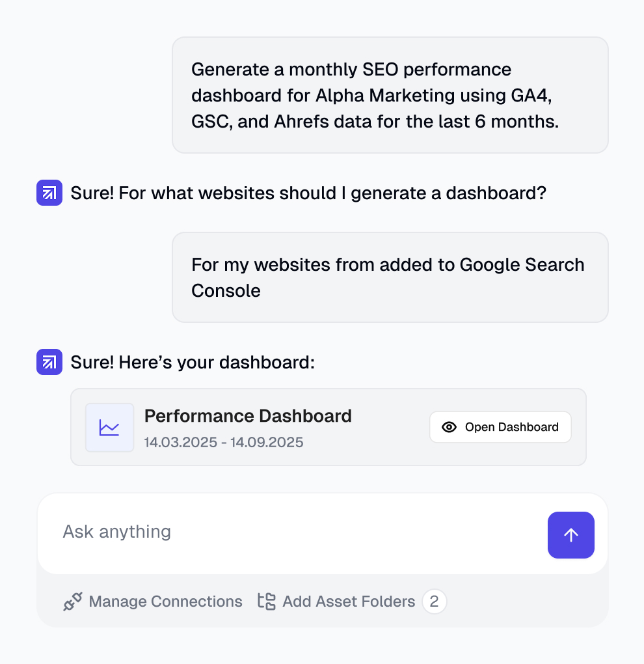The width and height of the screenshot is (644, 664).
Task: Click assistant logo next to dashboard reply
Action: click(x=49, y=362)
